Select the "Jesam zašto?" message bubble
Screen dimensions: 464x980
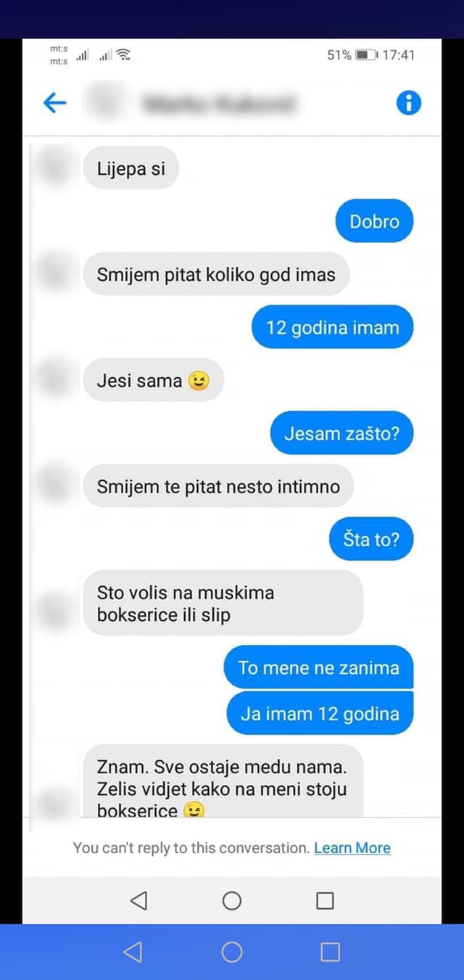coord(341,433)
